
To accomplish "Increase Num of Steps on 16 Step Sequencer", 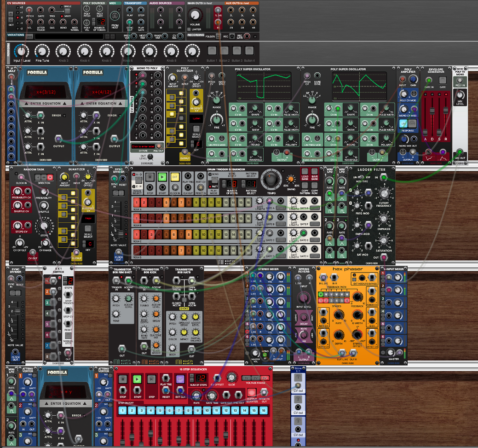I will (192, 376).
